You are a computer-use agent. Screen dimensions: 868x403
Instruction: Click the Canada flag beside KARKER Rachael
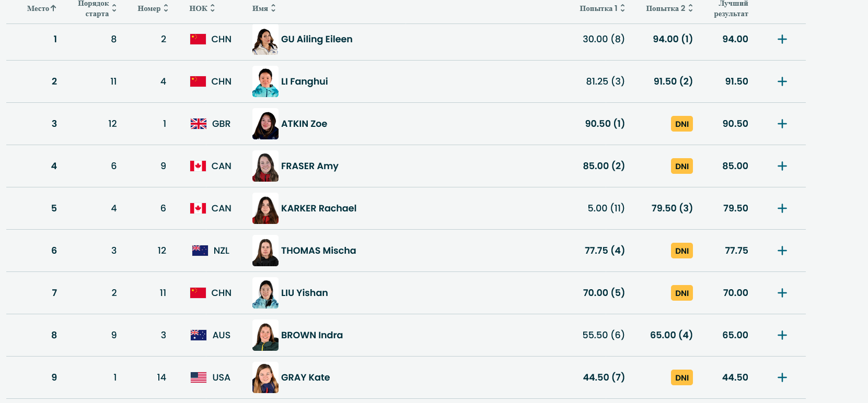(x=198, y=208)
